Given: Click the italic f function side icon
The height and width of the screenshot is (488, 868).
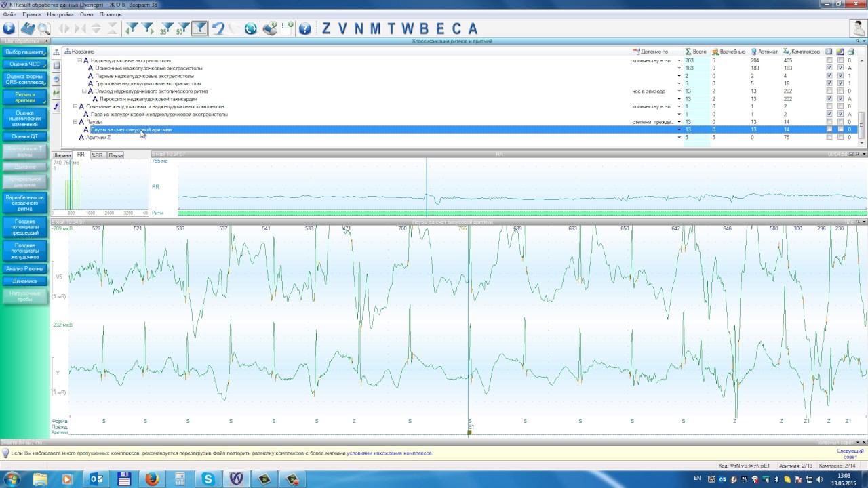Looking at the screenshot, I should pos(56,106).
